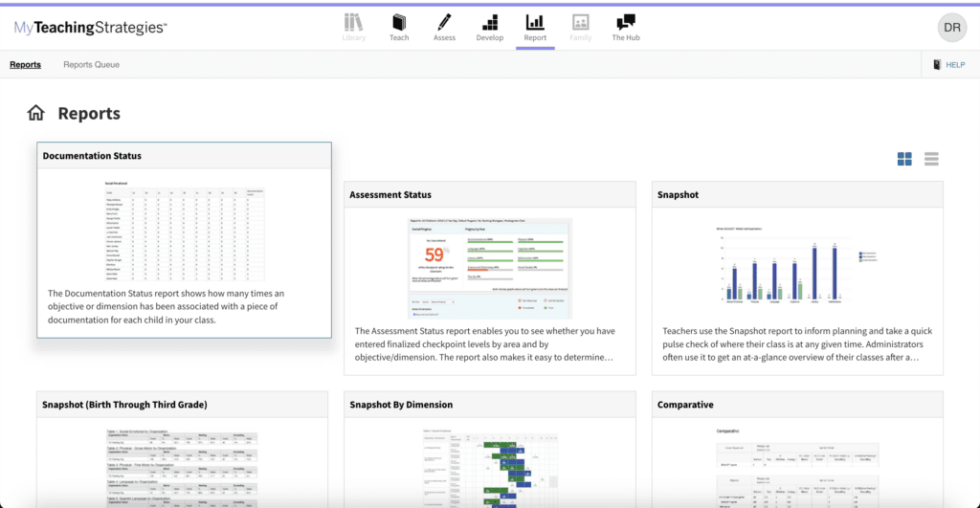Screen dimensions: 980x508
Task: Open The Hub chat icon
Action: point(626,22)
